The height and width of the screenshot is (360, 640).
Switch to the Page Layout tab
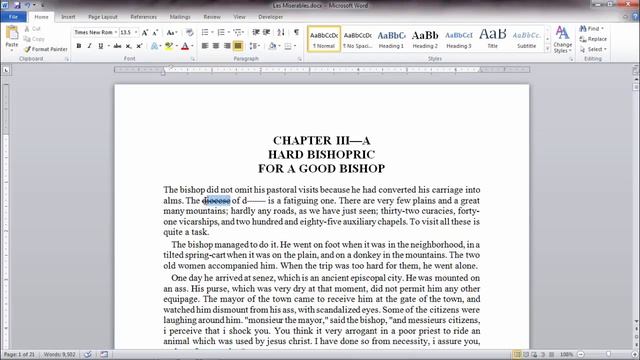pos(103,17)
